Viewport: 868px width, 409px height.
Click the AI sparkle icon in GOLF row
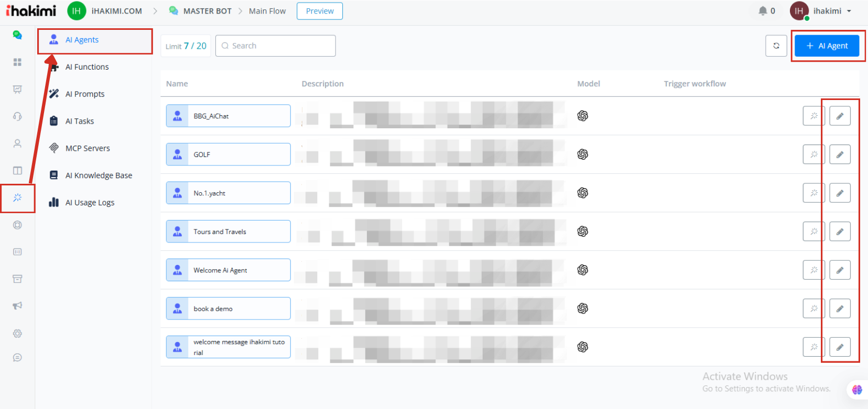[x=813, y=154]
